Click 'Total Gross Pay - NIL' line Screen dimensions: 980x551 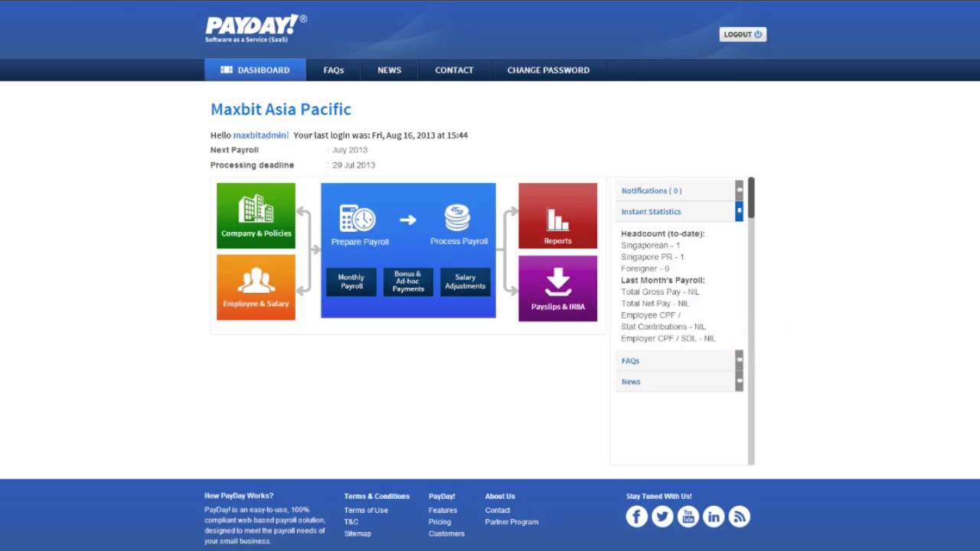pos(660,292)
